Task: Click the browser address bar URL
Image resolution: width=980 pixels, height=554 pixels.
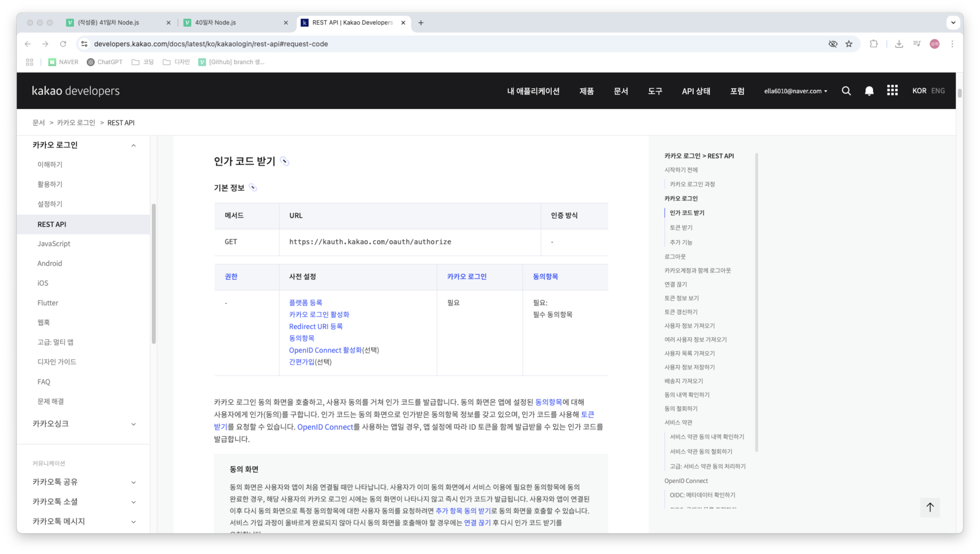Action: [x=211, y=44]
